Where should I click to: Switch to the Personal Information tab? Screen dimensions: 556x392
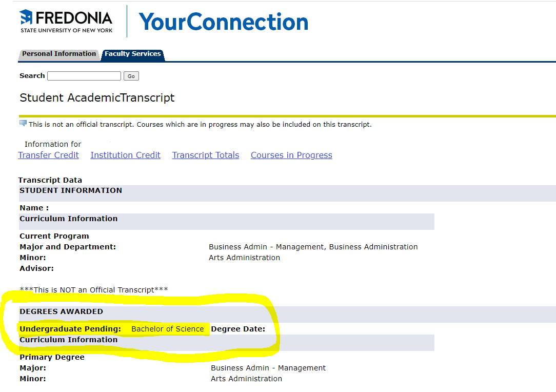(x=58, y=54)
